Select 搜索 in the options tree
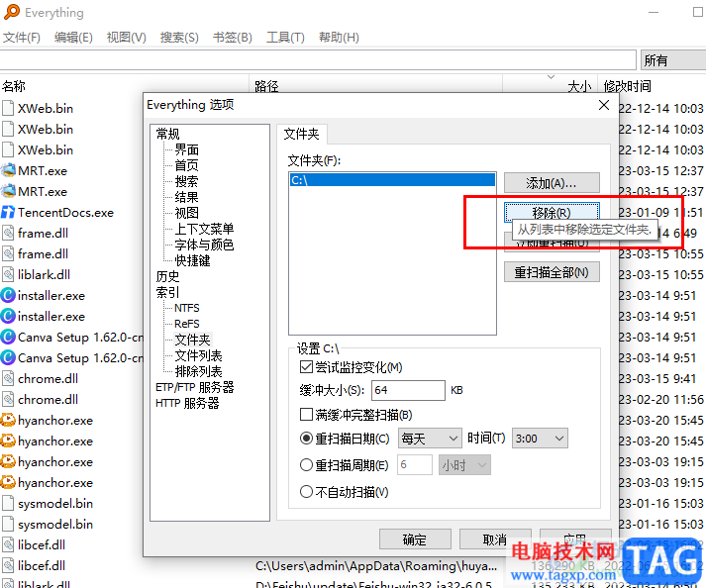 coord(186,181)
